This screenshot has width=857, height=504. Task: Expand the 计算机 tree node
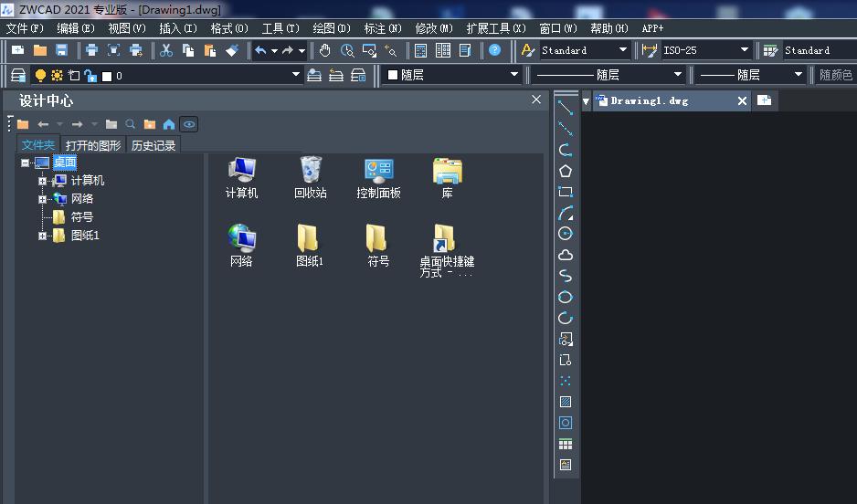(42, 181)
